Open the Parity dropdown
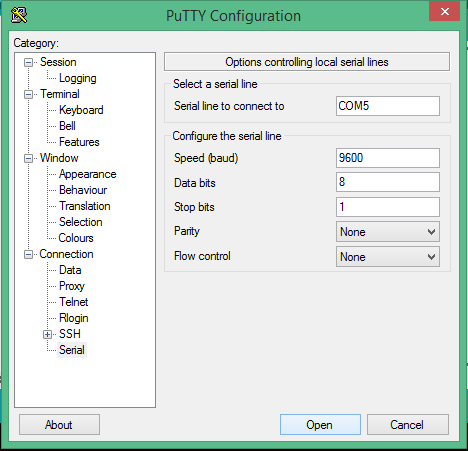This screenshot has width=468, height=451. pyautogui.click(x=388, y=232)
